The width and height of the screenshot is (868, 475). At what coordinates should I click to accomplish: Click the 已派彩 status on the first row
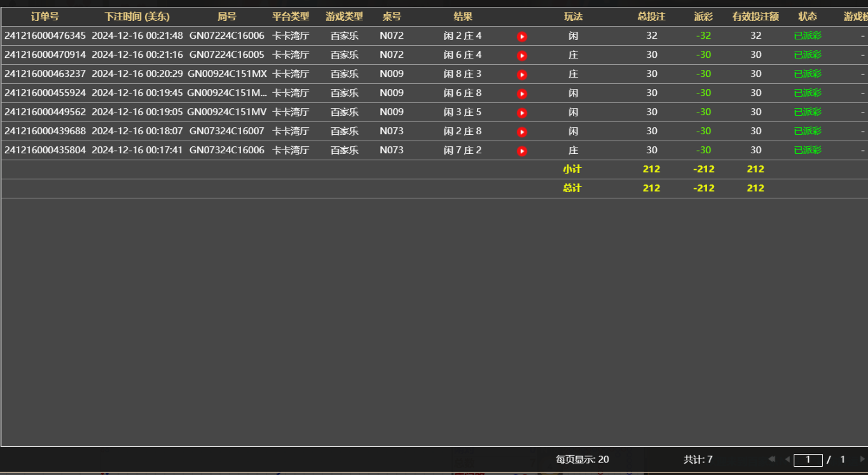click(x=808, y=36)
